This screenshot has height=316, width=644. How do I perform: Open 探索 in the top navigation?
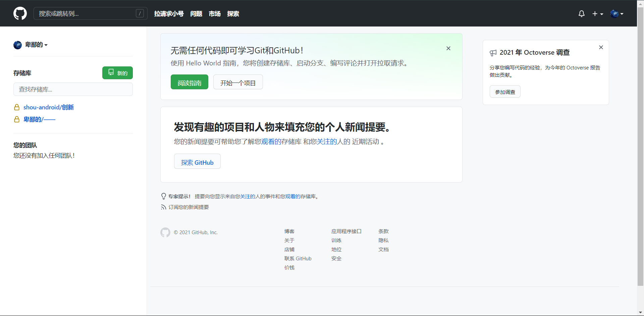[x=233, y=14]
